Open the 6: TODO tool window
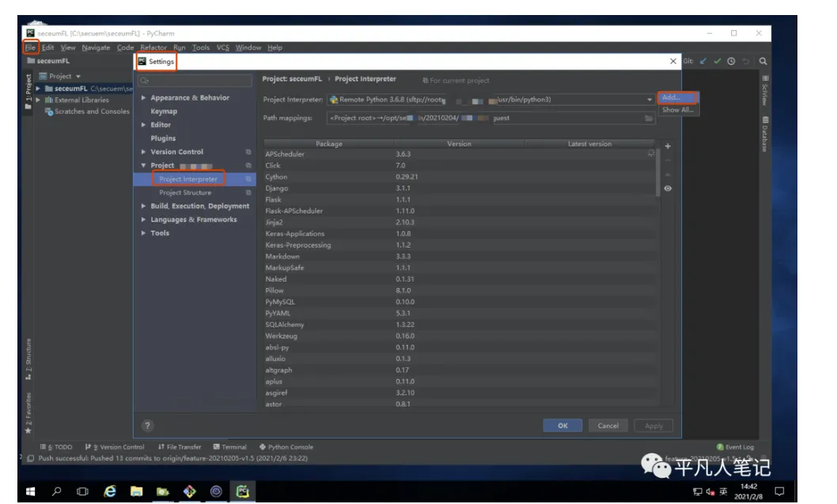This screenshot has width=837, height=504. click(56, 447)
